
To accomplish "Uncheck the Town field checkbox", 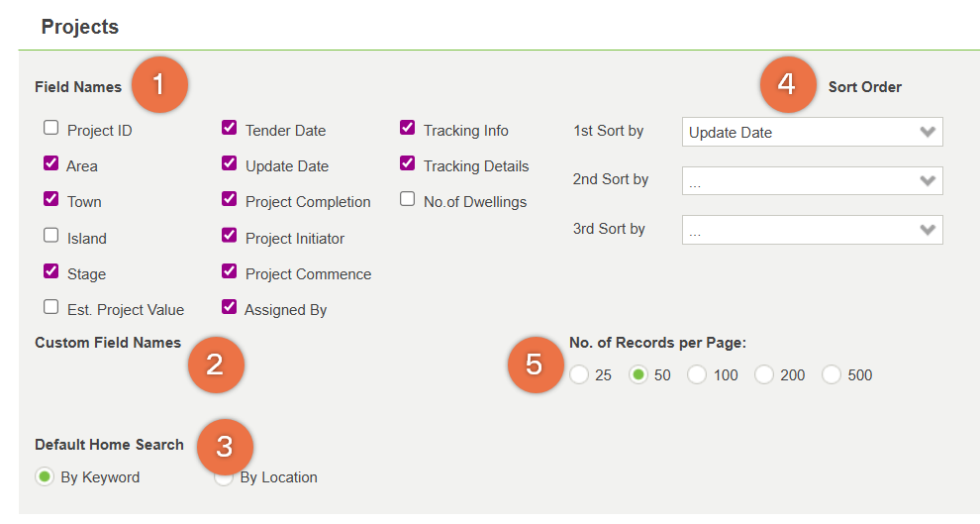I will [x=51, y=199].
